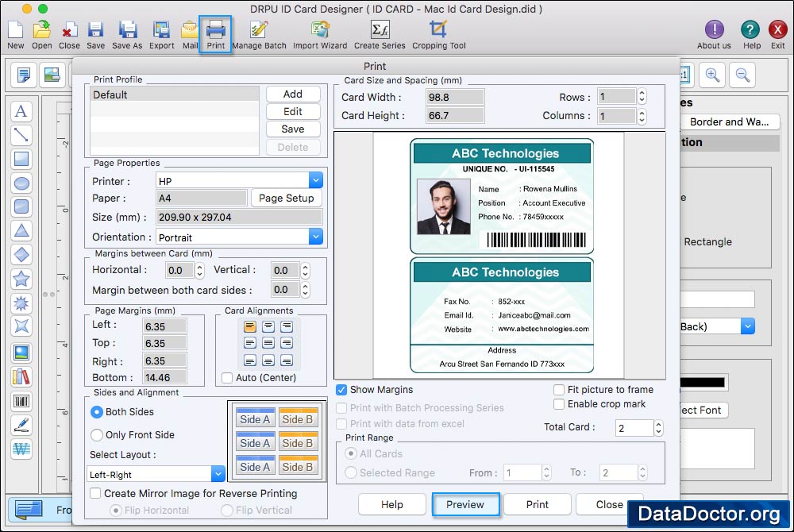Open the Create Series tool
794x532 pixels.
tap(380, 34)
